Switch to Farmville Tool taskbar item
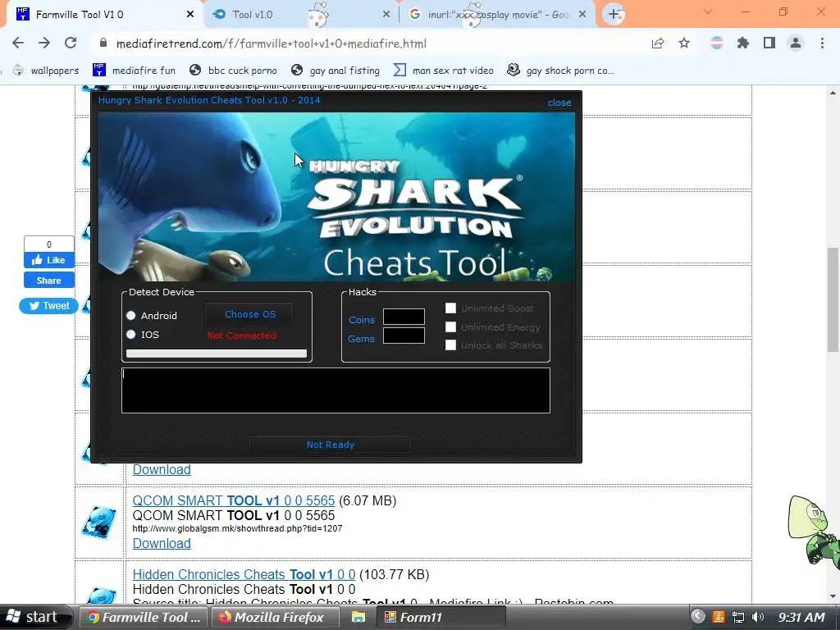840x630 pixels. click(x=144, y=617)
